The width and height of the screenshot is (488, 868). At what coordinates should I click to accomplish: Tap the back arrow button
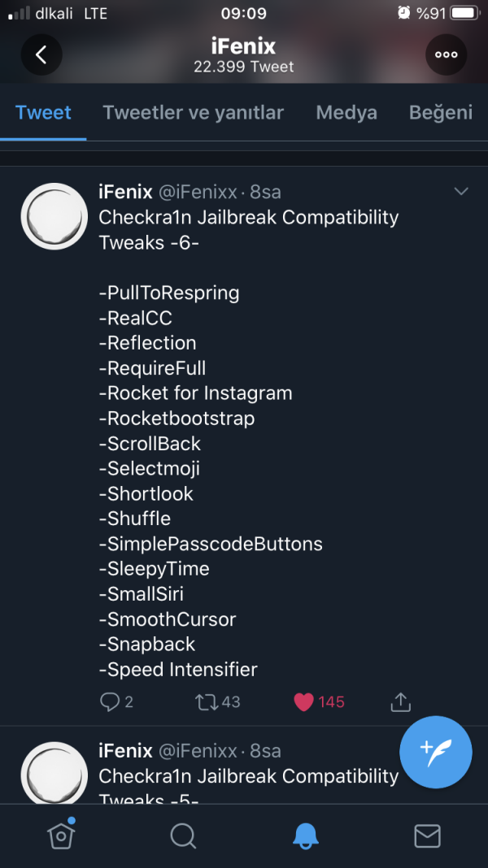pos(41,54)
